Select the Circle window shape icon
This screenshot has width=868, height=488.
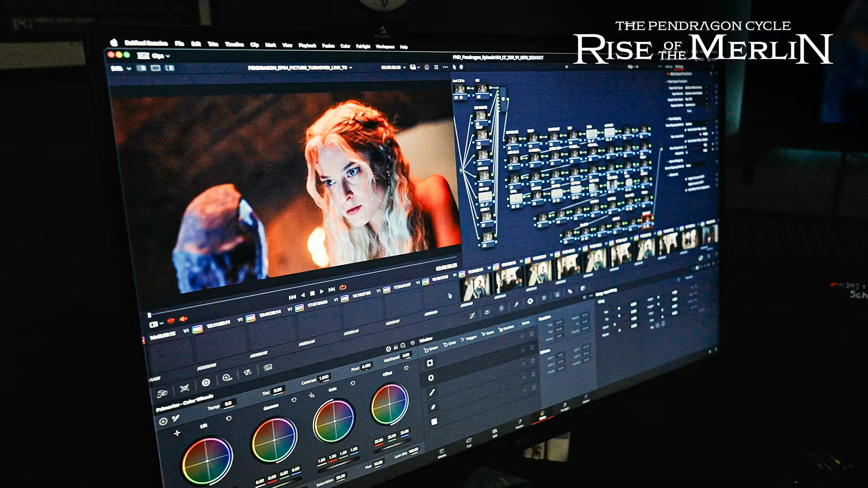click(431, 378)
